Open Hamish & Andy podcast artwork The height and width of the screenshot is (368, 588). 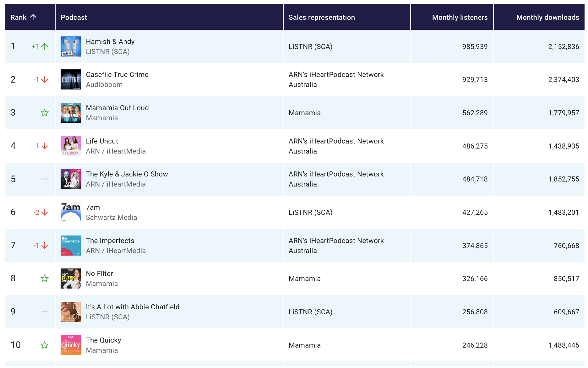[x=71, y=46]
